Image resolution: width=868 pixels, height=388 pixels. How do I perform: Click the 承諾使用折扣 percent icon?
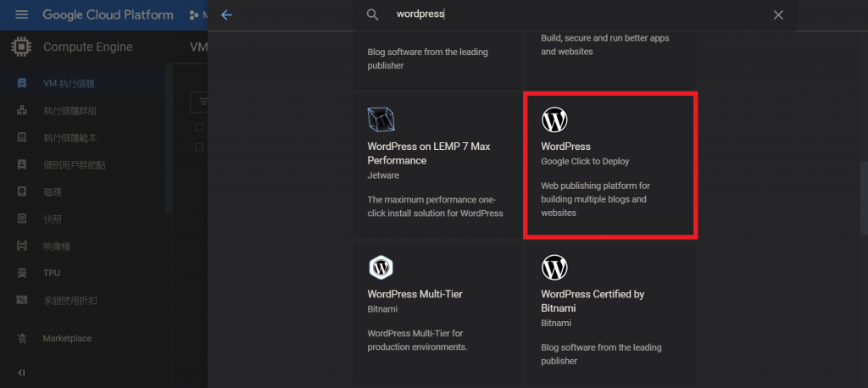(x=22, y=301)
